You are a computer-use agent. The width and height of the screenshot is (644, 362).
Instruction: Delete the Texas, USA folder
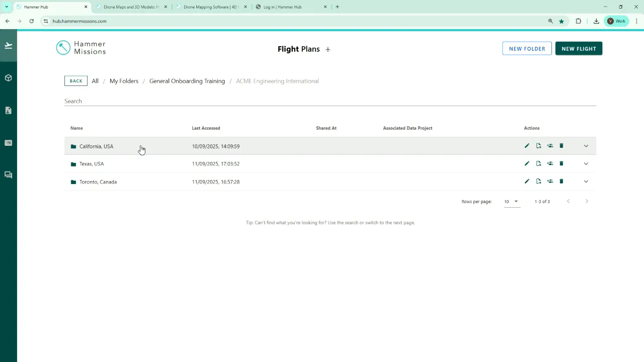(561, 163)
